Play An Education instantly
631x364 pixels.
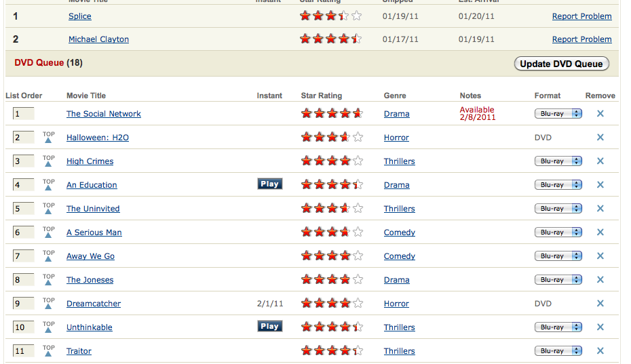[269, 184]
